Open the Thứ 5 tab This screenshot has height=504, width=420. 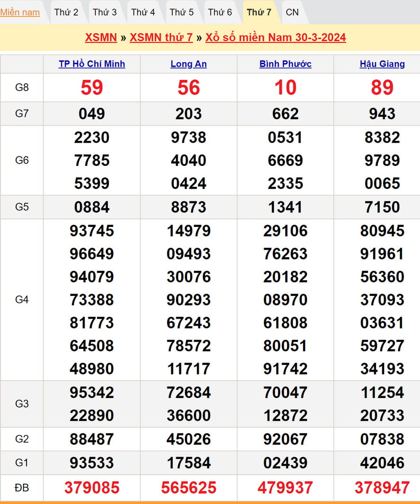click(182, 12)
